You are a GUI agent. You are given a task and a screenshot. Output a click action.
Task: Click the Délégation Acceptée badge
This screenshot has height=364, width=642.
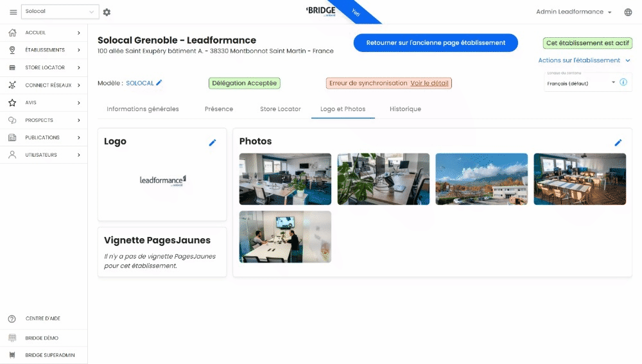coord(245,83)
